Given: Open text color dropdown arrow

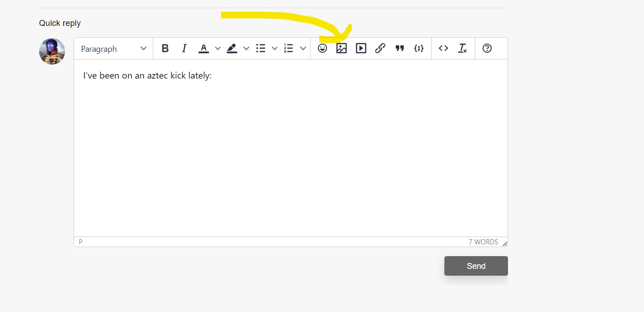Looking at the screenshot, I should tap(218, 49).
